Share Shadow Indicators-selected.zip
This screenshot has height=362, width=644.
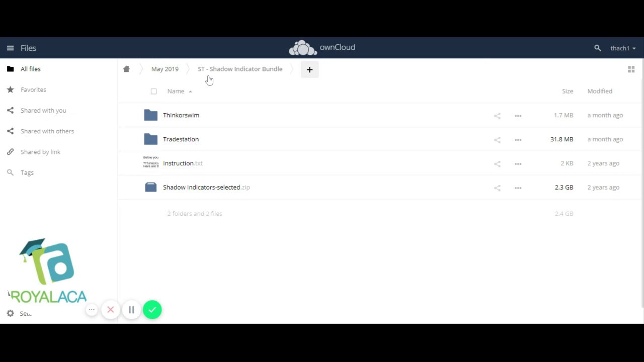(x=497, y=188)
